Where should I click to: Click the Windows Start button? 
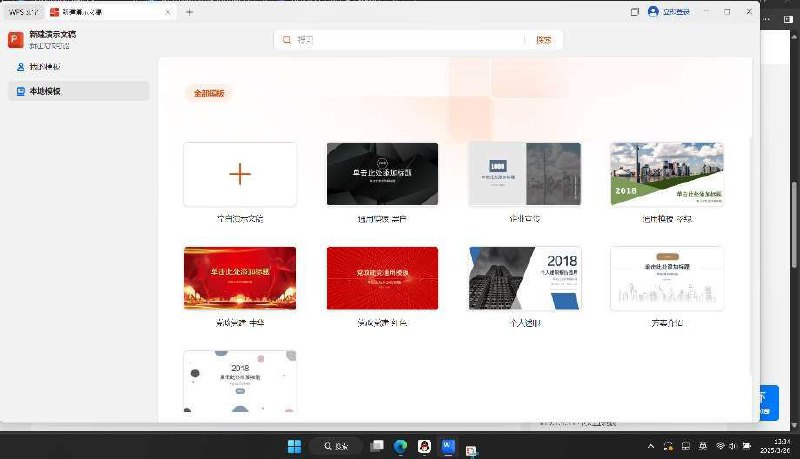pyautogui.click(x=295, y=446)
